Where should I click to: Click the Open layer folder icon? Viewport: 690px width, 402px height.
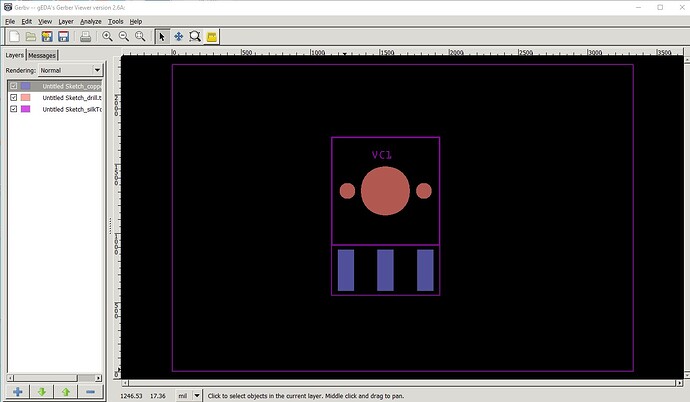click(x=30, y=36)
